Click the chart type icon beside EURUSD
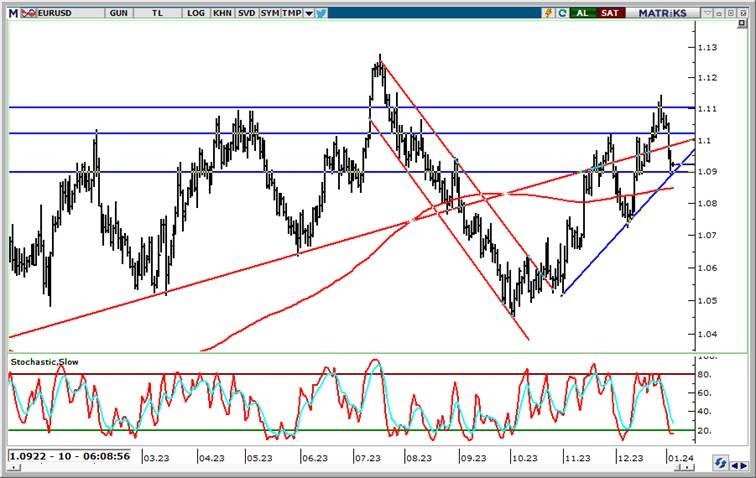Screen dimensions: 756x478 28,13
